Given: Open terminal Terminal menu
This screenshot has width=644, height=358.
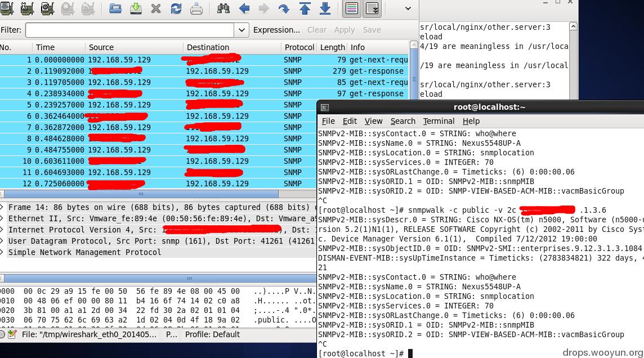Looking at the screenshot, I should click(x=439, y=121).
